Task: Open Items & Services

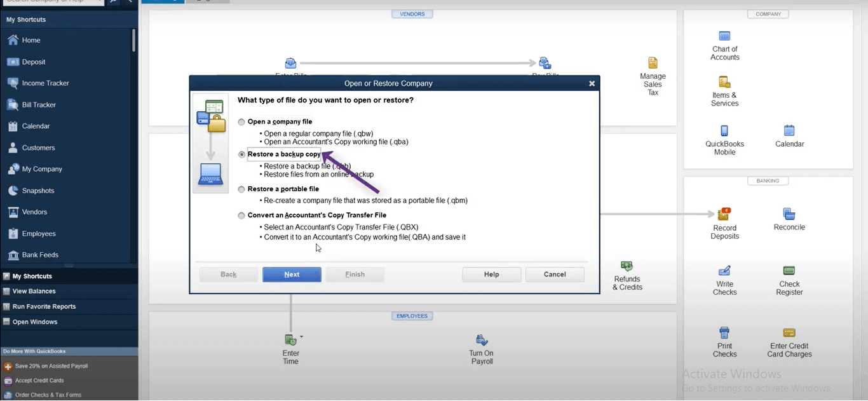Action: [725, 92]
